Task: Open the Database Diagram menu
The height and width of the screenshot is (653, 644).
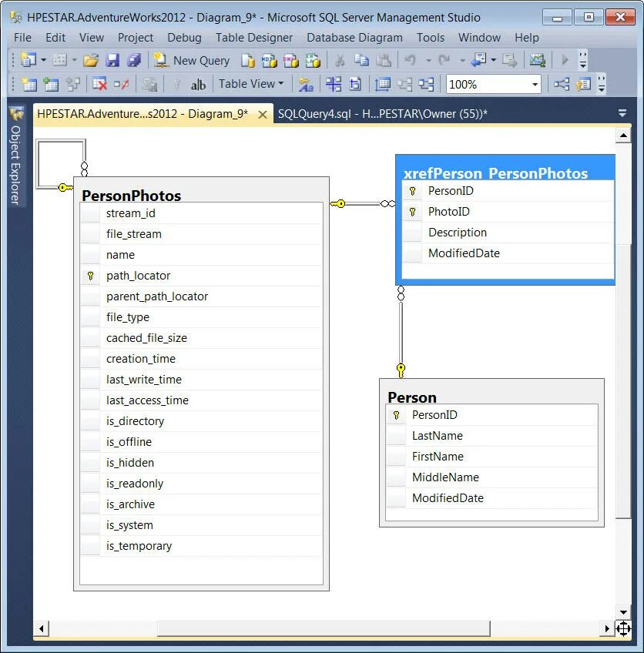Action: point(354,38)
